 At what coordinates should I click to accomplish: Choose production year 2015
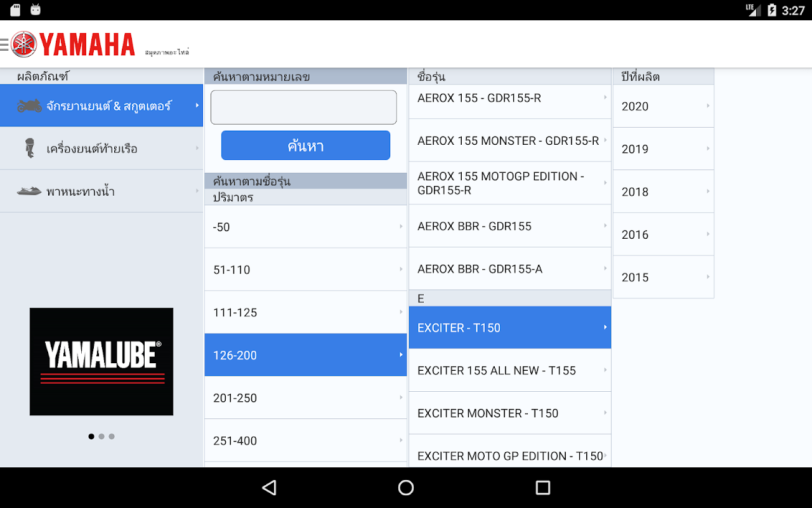click(664, 277)
